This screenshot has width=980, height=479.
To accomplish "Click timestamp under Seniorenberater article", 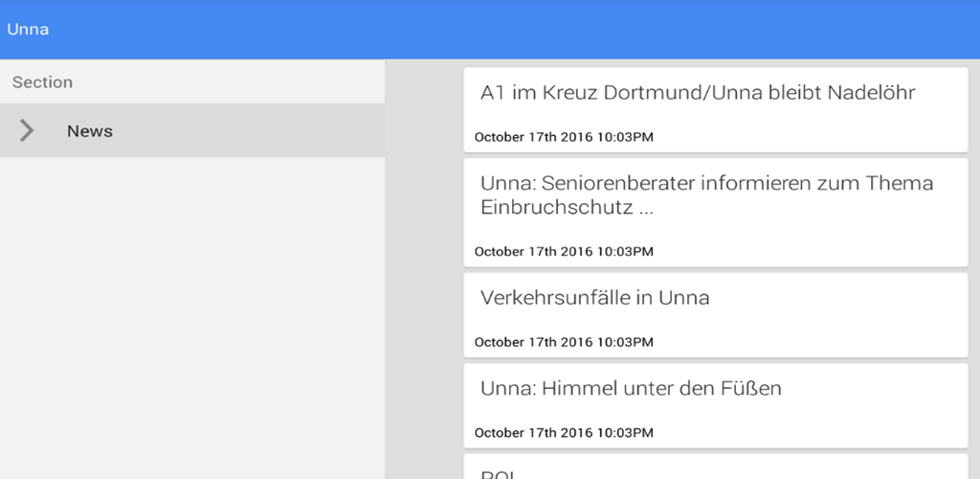I will [564, 251].
